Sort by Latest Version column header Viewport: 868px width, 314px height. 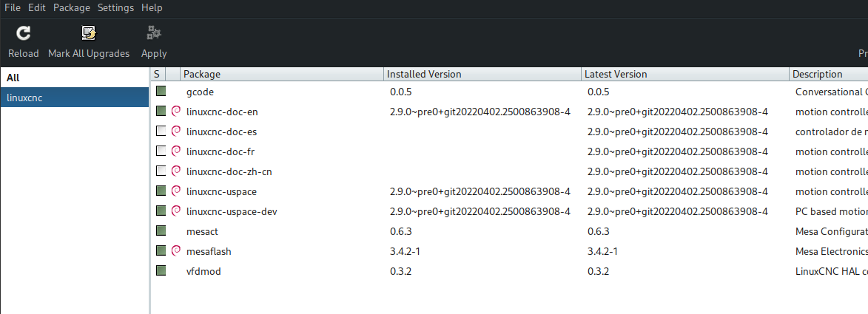(684, 74)
